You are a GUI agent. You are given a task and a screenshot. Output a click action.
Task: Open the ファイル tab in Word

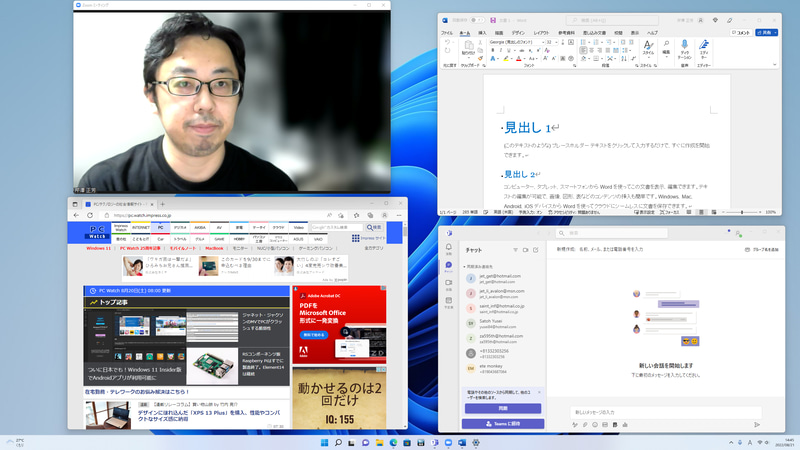[x=447, y=33]
